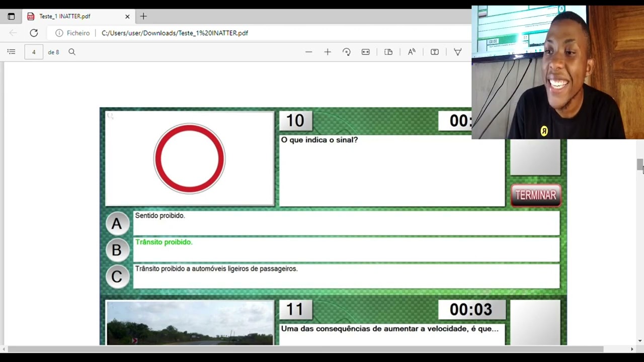Click question 11 text about aumentar a velocidade

coord(390,329)
